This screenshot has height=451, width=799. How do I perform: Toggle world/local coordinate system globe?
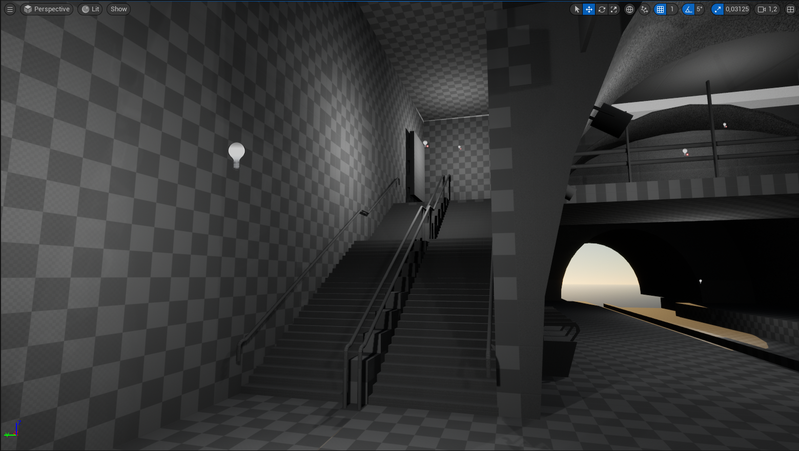(x=629, y=9)
